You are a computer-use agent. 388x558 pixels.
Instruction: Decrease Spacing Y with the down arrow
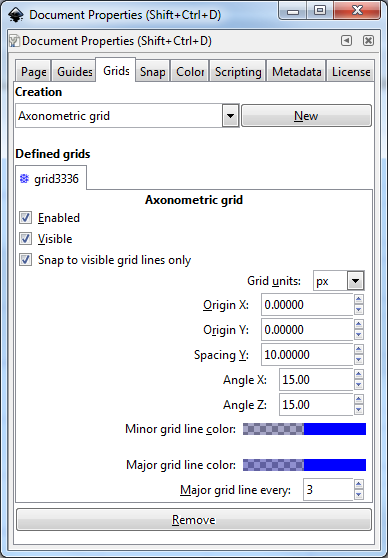click(359, 359)
